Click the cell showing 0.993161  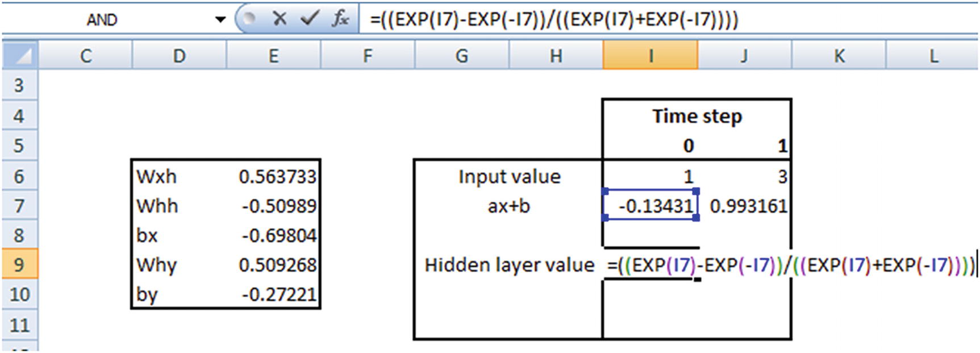click(x=744, y=206)
